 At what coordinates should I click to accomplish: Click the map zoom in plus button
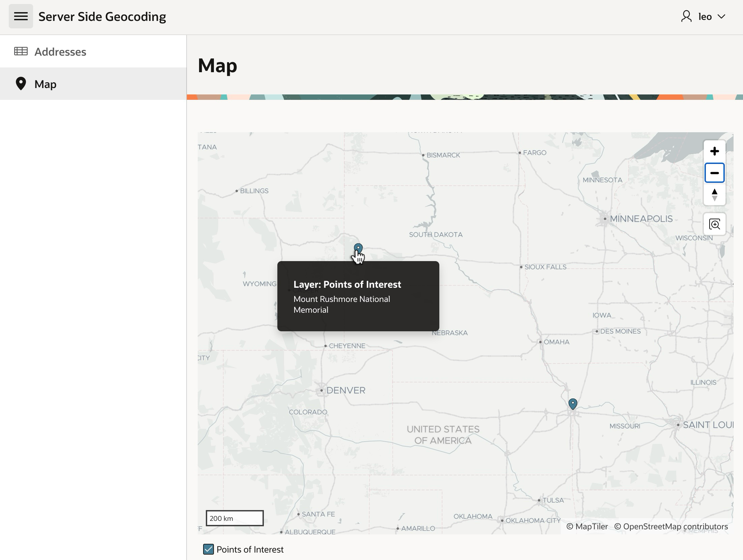tap(714, 151)
